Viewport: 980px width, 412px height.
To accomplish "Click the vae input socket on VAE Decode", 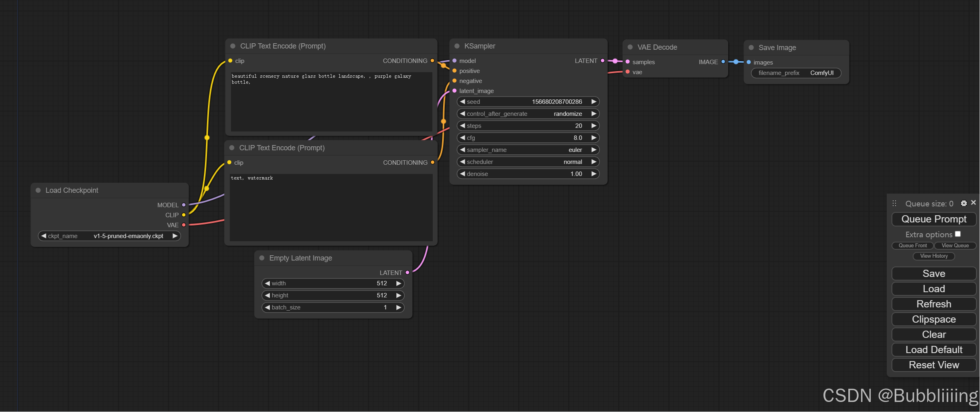I will point(628,72).
